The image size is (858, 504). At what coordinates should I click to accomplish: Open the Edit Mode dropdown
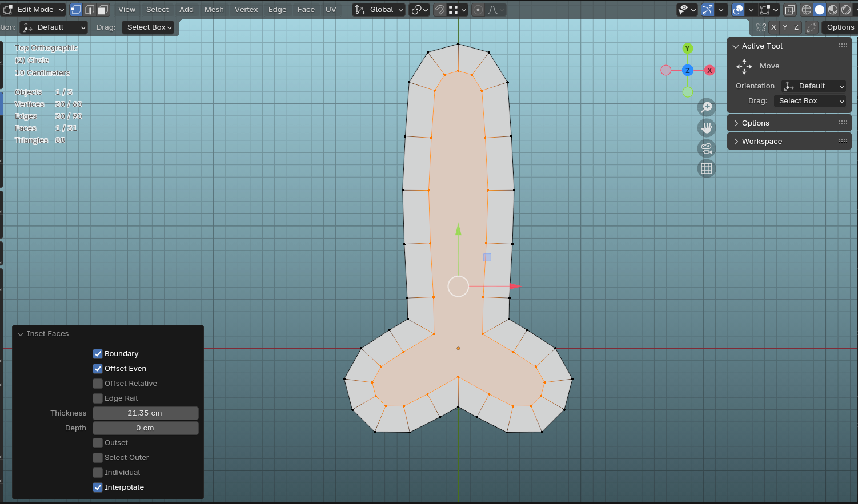click(35, 10)
